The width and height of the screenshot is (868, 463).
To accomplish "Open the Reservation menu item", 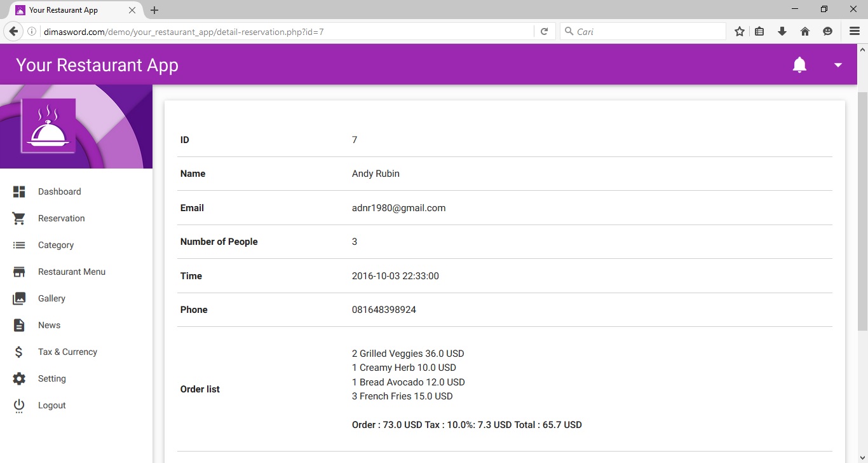I will [61, 218].
